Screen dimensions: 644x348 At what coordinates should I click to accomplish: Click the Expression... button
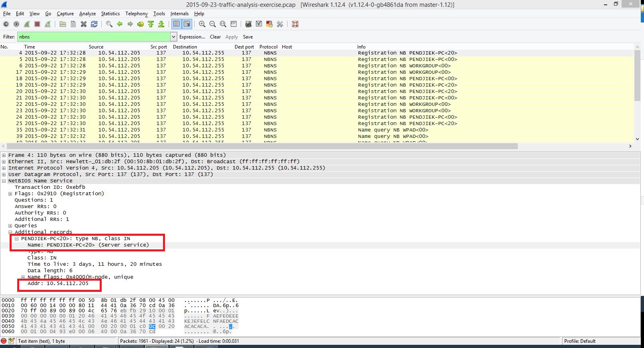pos(192,37)
